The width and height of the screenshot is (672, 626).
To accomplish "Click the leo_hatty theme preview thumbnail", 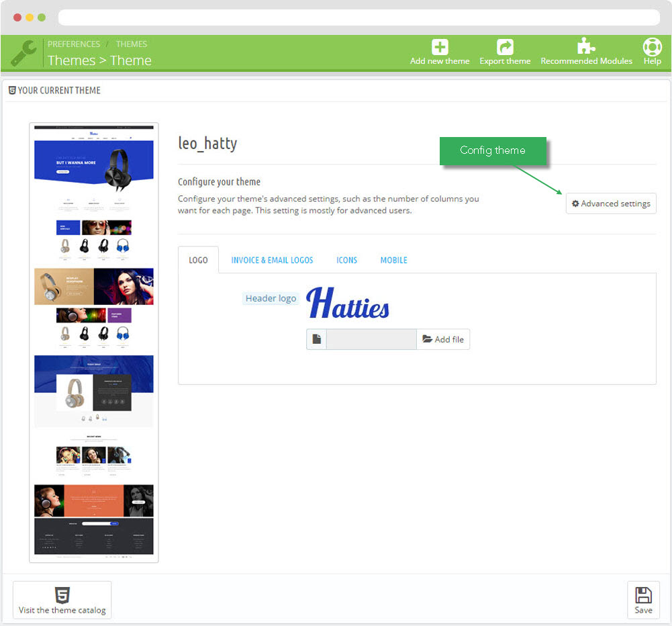I will pos(94,343).
